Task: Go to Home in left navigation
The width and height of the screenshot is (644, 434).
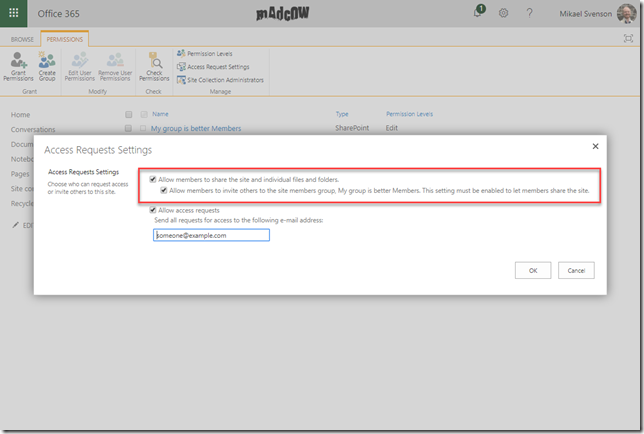Action: (20, 115)
